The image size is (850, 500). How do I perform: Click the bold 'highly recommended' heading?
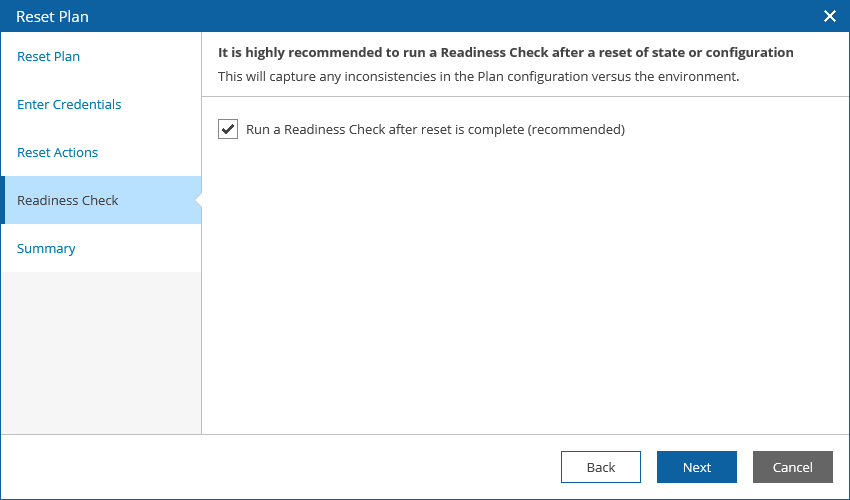(505, 52)
